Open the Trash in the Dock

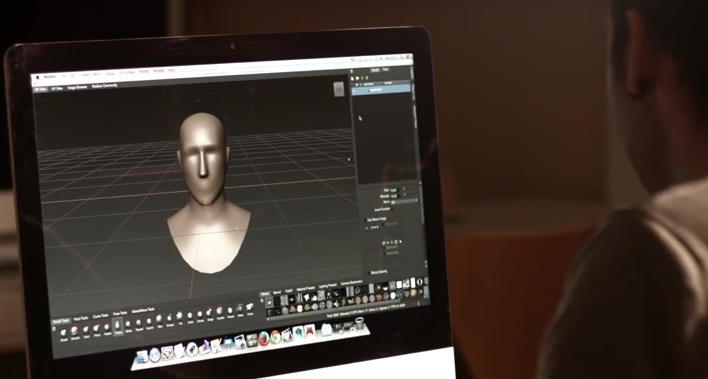coord(359,323)
